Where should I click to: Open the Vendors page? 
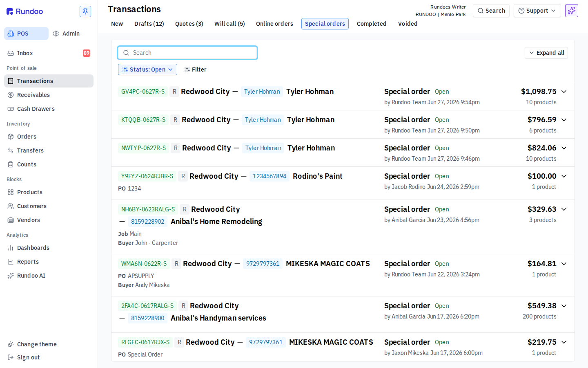pos(49,220)
